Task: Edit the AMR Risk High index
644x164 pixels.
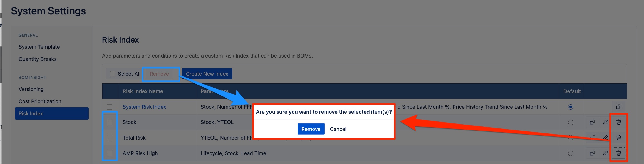Action: [x=605, y=153]
